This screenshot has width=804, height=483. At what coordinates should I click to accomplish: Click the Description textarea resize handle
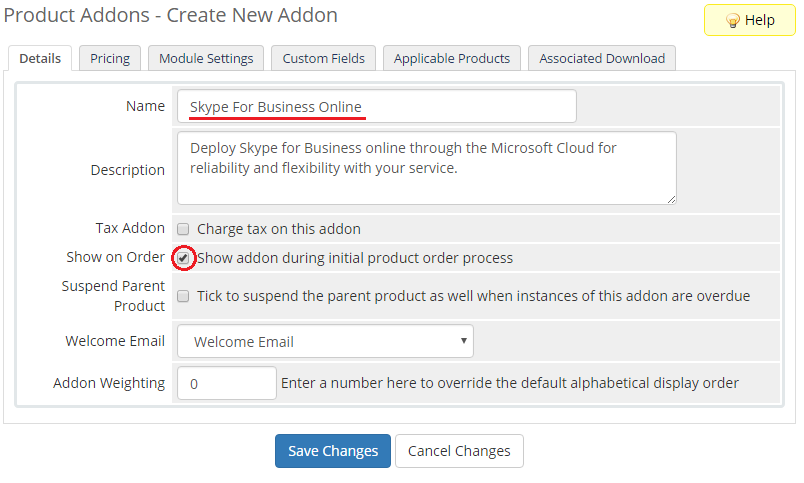[x=671, y=199]
